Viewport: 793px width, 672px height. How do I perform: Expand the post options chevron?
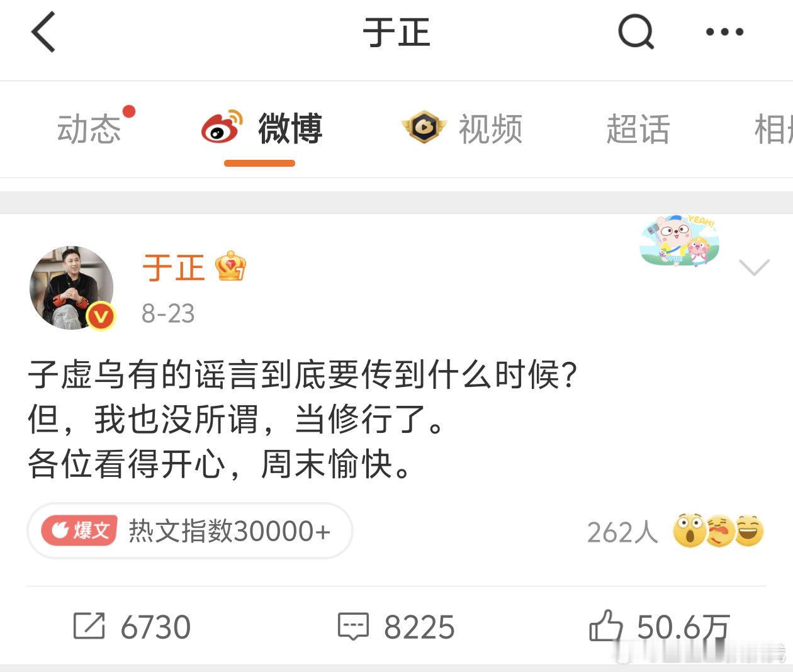coord(754,267)
